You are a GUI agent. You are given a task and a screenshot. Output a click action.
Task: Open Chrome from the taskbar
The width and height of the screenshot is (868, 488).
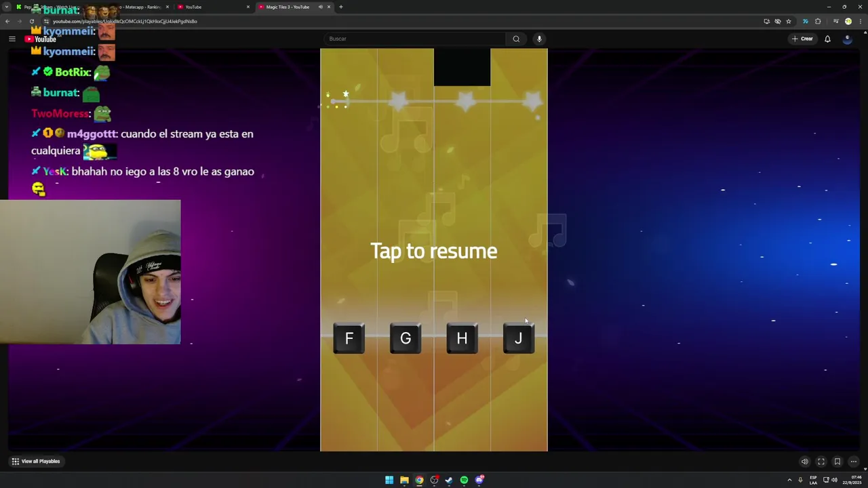click(419, 480)
